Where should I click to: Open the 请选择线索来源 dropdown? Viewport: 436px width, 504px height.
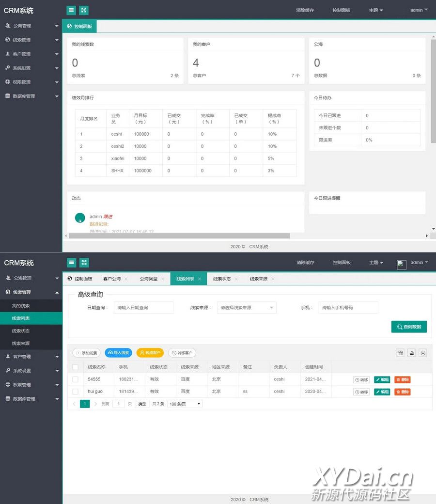[247, 308]
